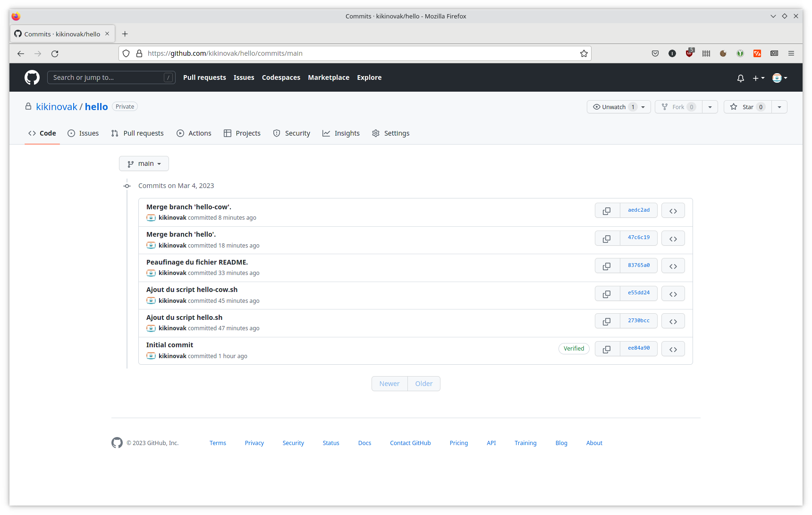Star the hello repository
Image resolution: width=812 pixels, height=515 pixels.
coord(748,107)
